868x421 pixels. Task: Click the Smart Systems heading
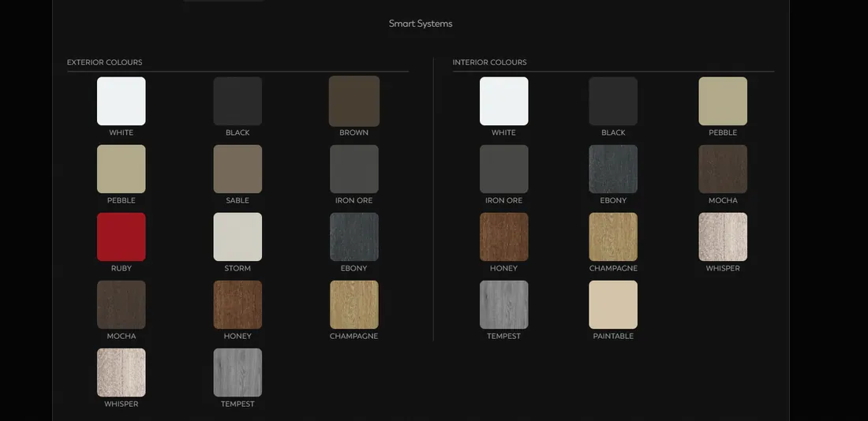pyautogui.click(x=421, y=24)
